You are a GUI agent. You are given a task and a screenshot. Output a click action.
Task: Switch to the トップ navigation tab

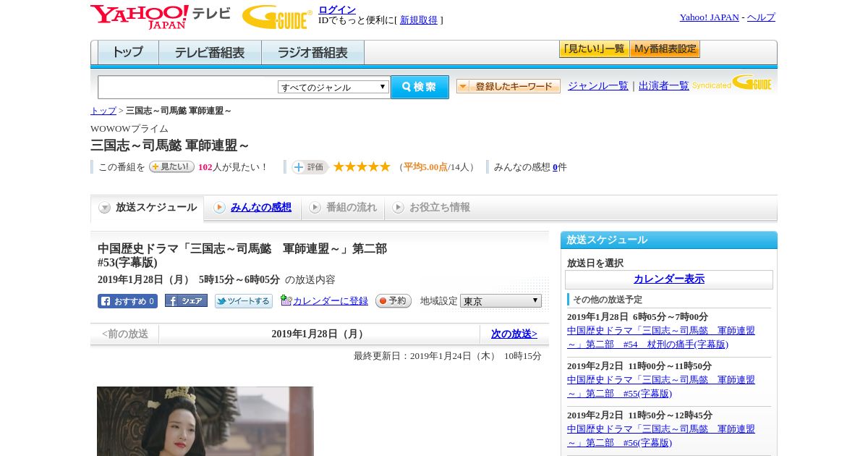(128, 53)
